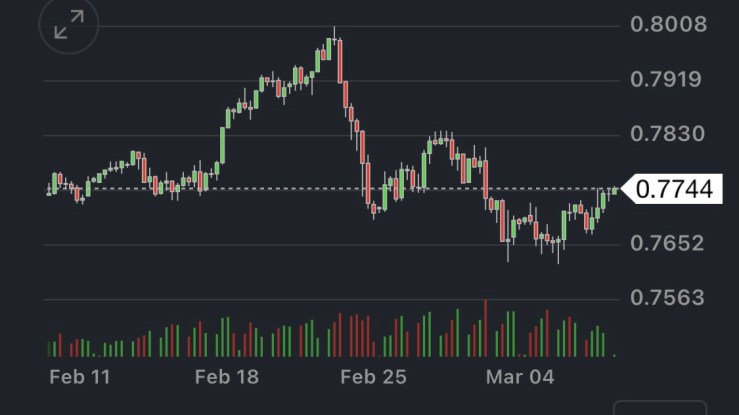Select the first candlestick at chart's left edge
Screen dimensions: 739x415
pyautogui.click(x=49, y=189)
